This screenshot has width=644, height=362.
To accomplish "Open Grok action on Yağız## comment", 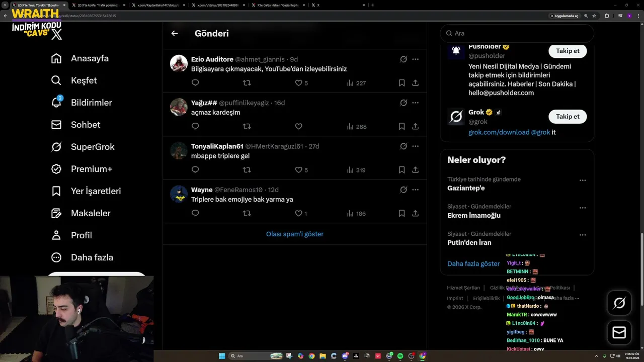I will (404, 103).
